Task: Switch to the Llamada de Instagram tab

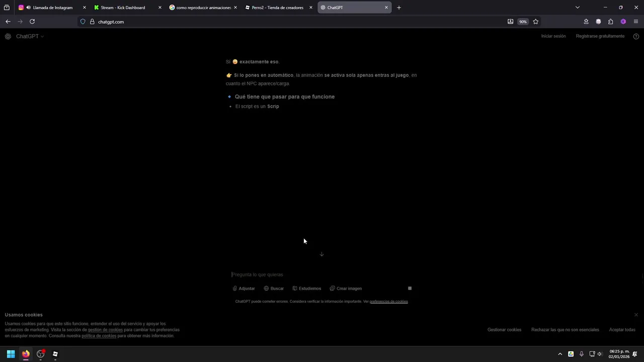Action: tap(52, 8)
